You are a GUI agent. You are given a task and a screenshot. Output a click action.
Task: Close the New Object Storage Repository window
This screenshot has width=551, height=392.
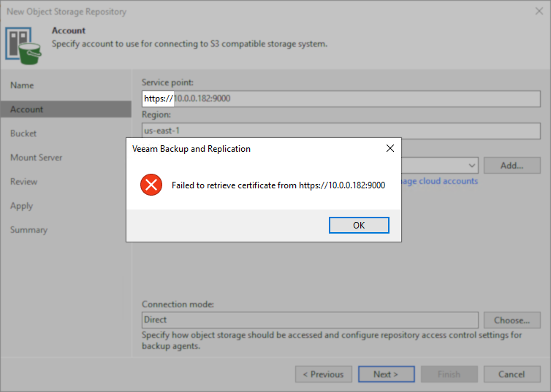(539, 11)
